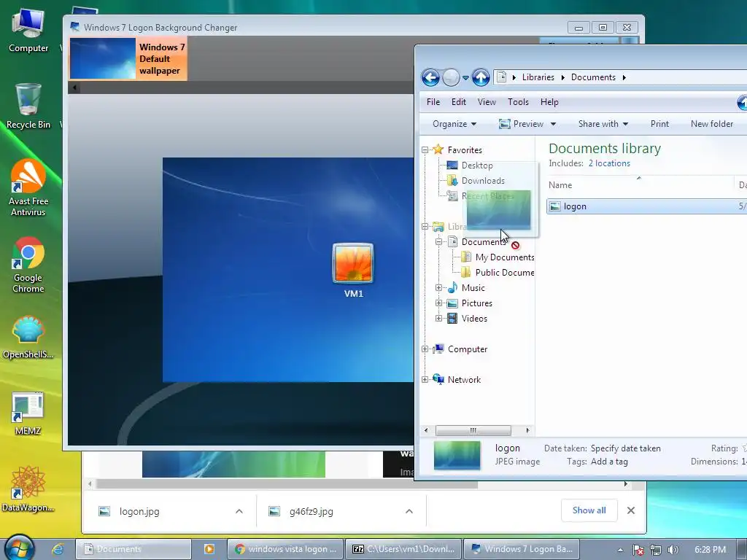Viewport: 747px width, 560px height.
Task: Click Show all downloads button
Action: 589,510
